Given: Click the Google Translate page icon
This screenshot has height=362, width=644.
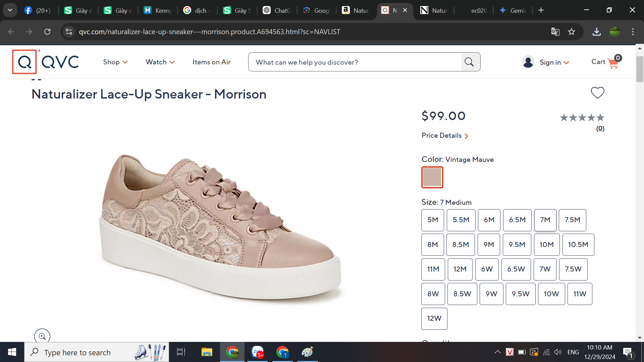Looking at the screenshot, I should pyautogui.click(x=555, y=32).
